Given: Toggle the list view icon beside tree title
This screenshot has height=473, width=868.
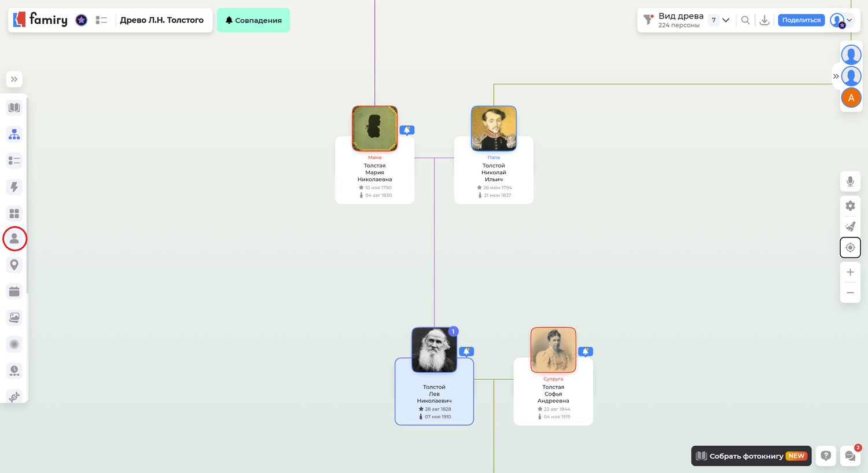Looking at the screenshot, I should click(x=101, y=20).
